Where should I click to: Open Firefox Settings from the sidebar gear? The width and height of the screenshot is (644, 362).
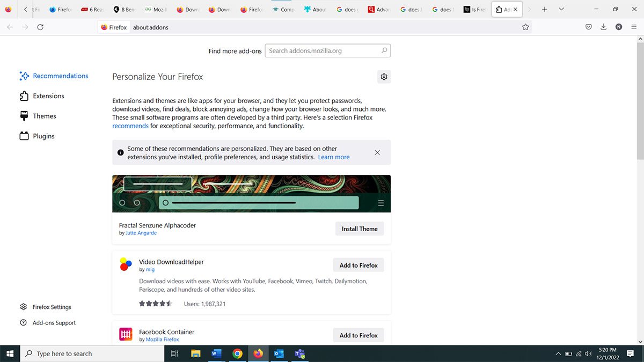(23, 306)
